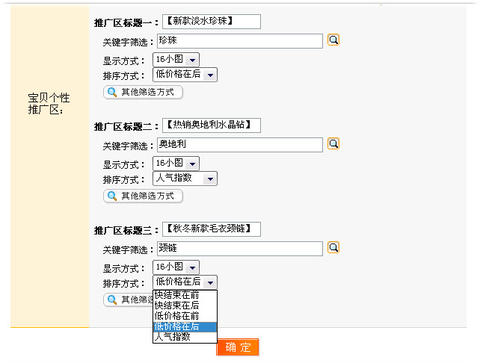
Task: Expand first 16小图 display mode dropdown
Action: [176, 60]
